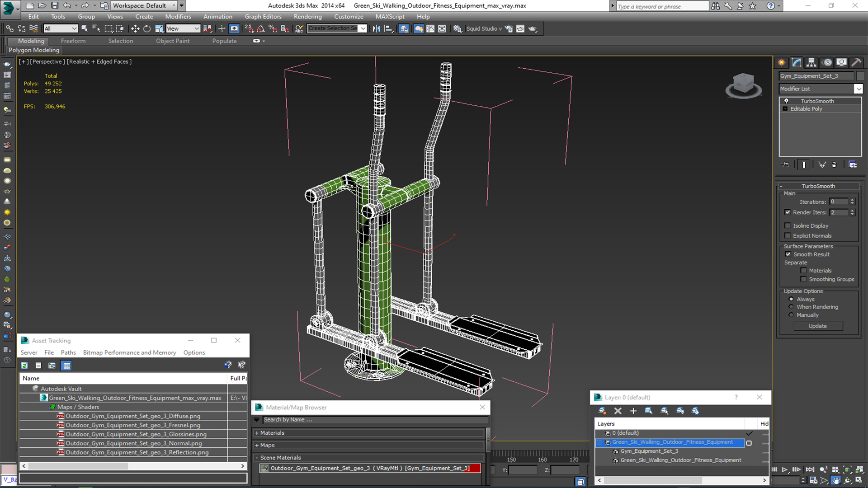Click the Update button in TurboSmooth

pyautogui.click(x=817, y=326)
